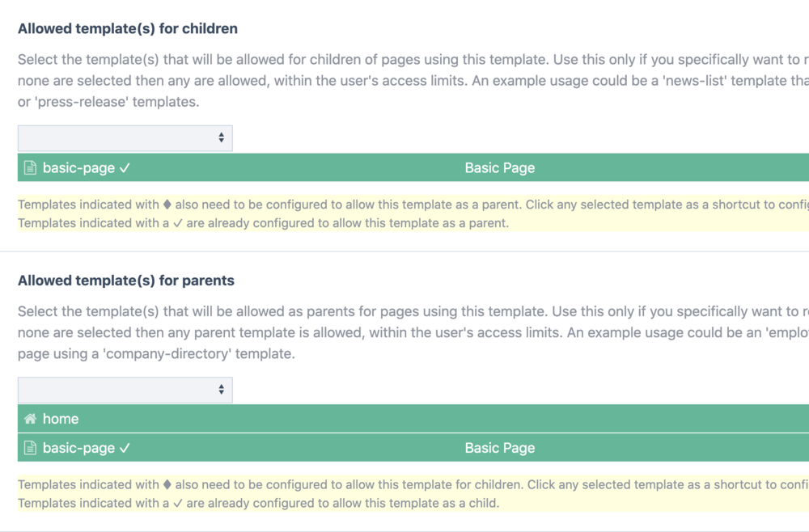The width and height of the screenshot is (809, 532).
Task: Click the file icon in children's basic-page row
Action: click(x=30, y=168)
